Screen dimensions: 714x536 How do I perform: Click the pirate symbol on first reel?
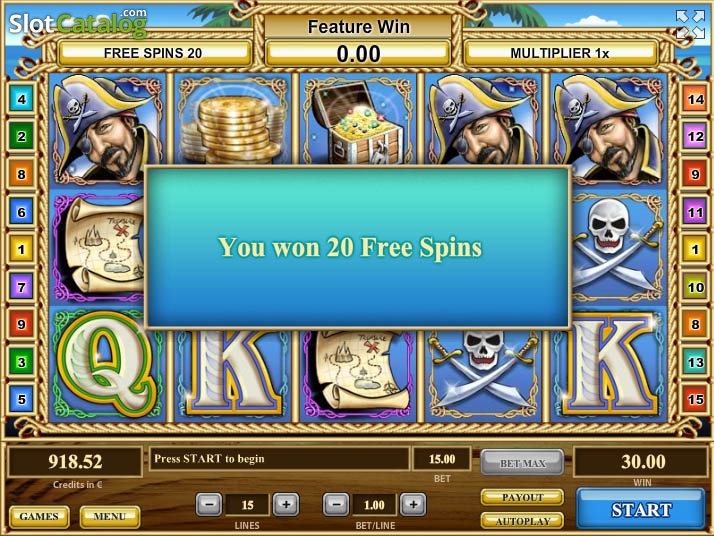point(107,128)
